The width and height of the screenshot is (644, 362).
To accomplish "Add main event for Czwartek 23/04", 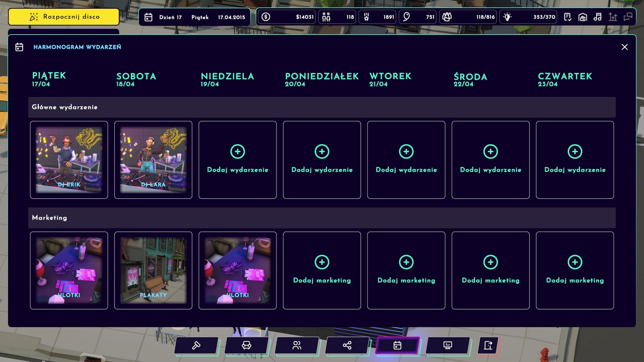I will coord(575,160).
